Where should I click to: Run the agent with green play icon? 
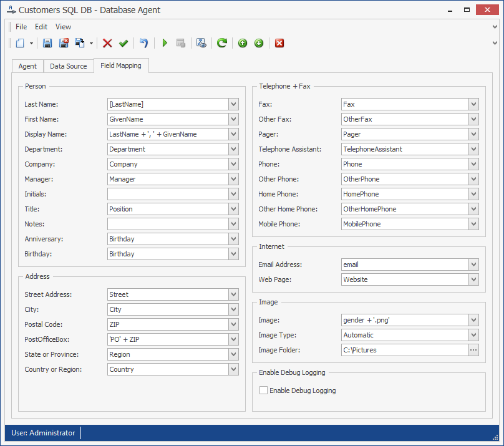tap(165, 43)
